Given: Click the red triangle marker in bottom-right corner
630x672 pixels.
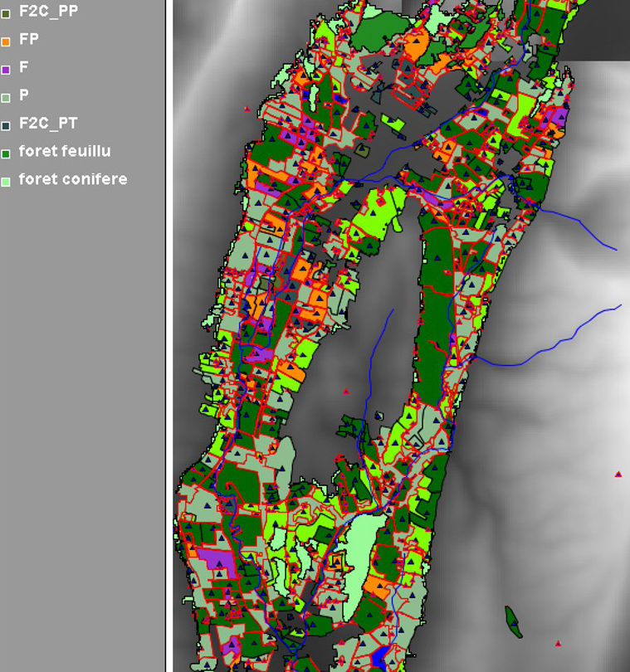Looking at the screenshot, I should [558, 643].
